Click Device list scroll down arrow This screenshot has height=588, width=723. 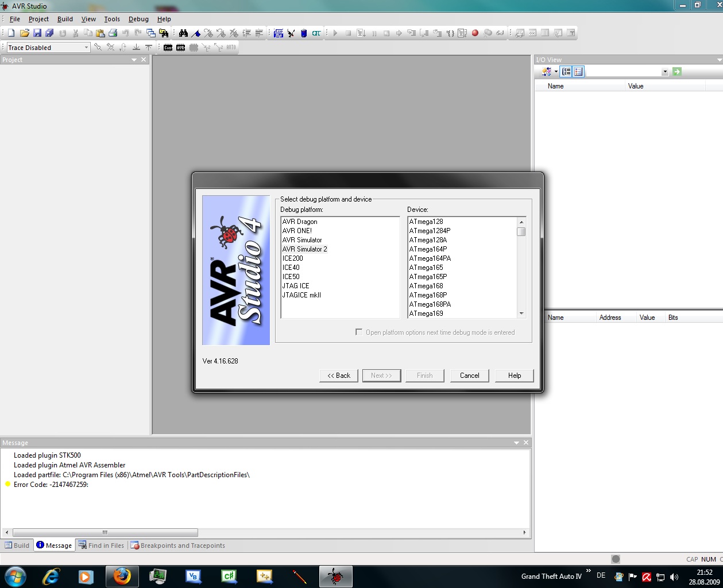pos(521,314)
